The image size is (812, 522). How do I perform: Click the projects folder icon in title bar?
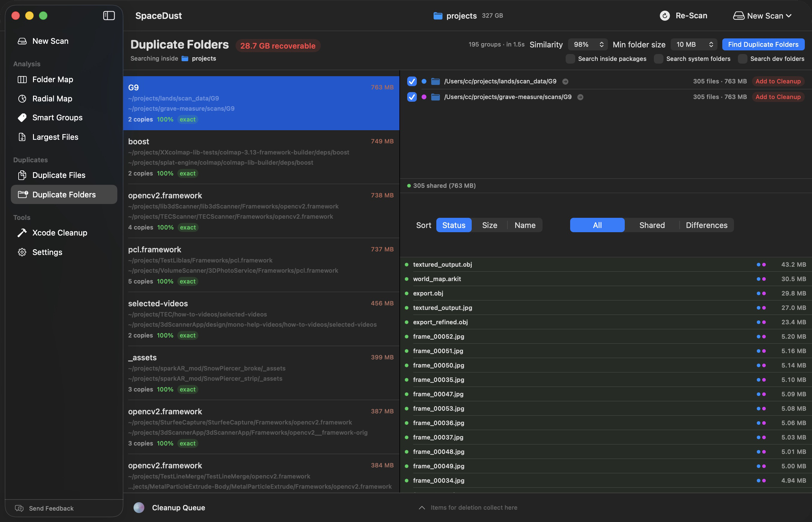click(x=438, y=16)
